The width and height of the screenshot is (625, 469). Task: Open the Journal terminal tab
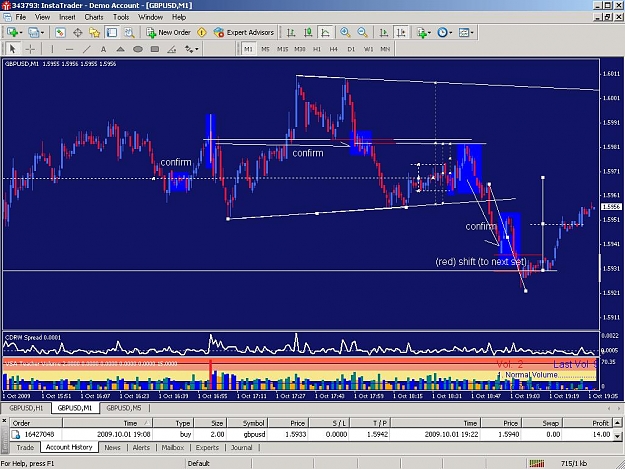242,447
